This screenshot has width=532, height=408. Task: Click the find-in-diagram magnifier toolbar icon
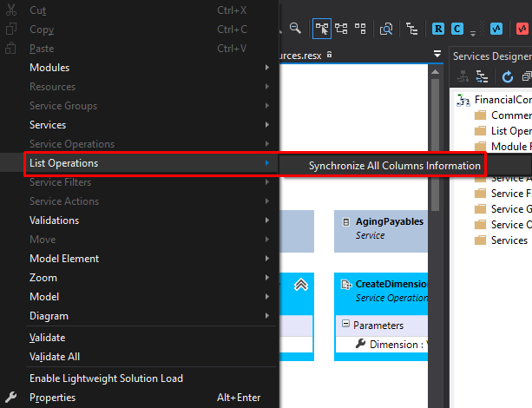tap(386, 29)
